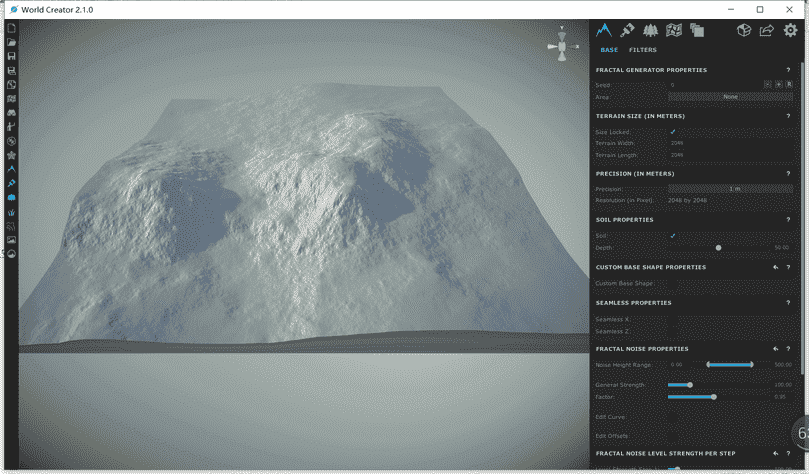Image resolution: width=809 pixels, height=474 pixels.
Task: Enable the Seamless X checkbox
Action: pyautogui.click(x=673, y=319)
